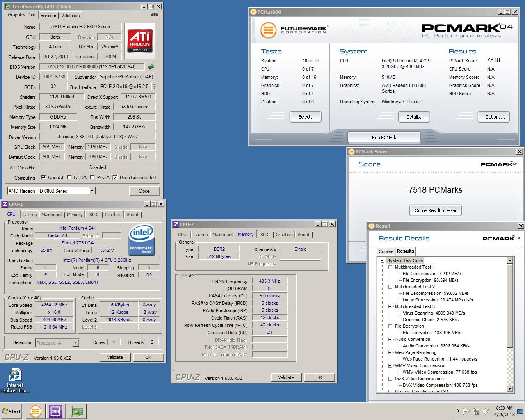
Task: Click the CPU-Z taskbar icon
Action: [x=55, y=411]
